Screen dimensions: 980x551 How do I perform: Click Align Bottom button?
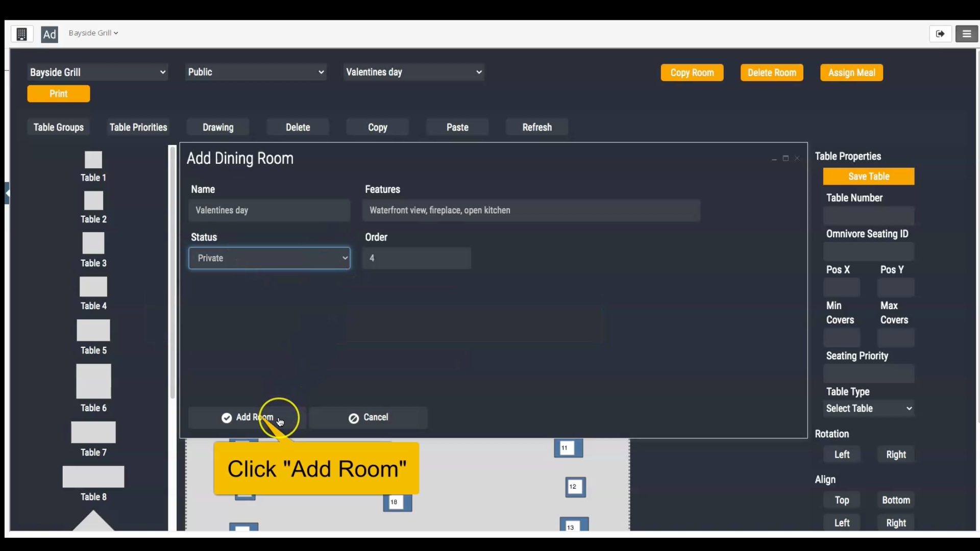(896, 500)
